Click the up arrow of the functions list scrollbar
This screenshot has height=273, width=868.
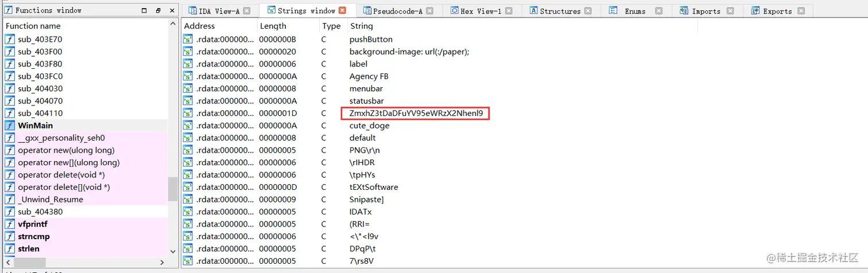[x=173, y=24]
